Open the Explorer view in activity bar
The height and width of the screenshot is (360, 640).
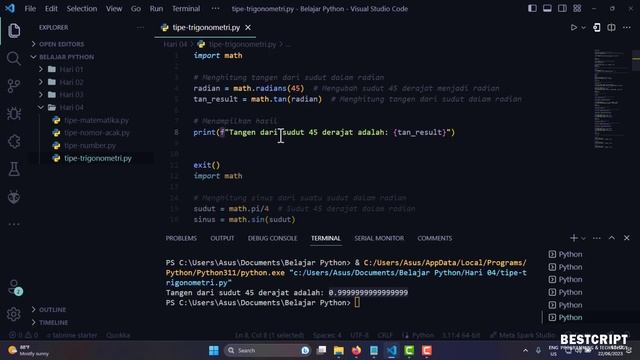pyautogui.click(x=14, y=31)
